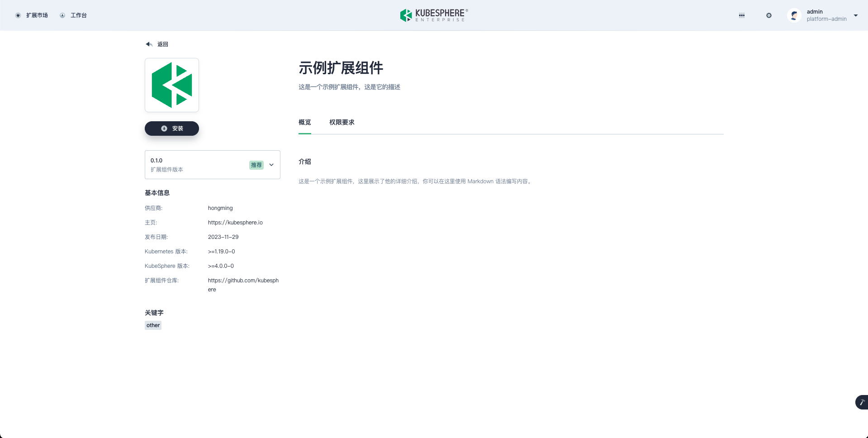Viewport: 868px width, 438px height.
Task: Click the back arrow next to 返回
Action: pyautogui.click(x=149, y=44)
